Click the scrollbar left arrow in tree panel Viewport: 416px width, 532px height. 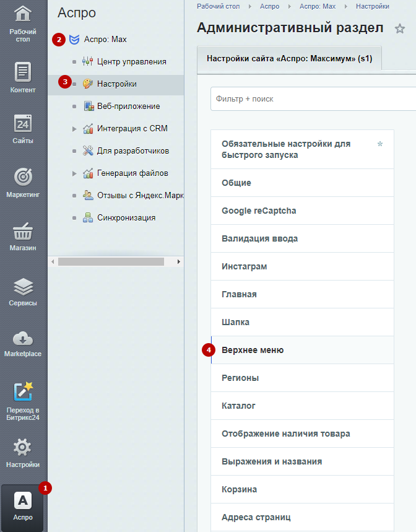click(x=53, y=261)
